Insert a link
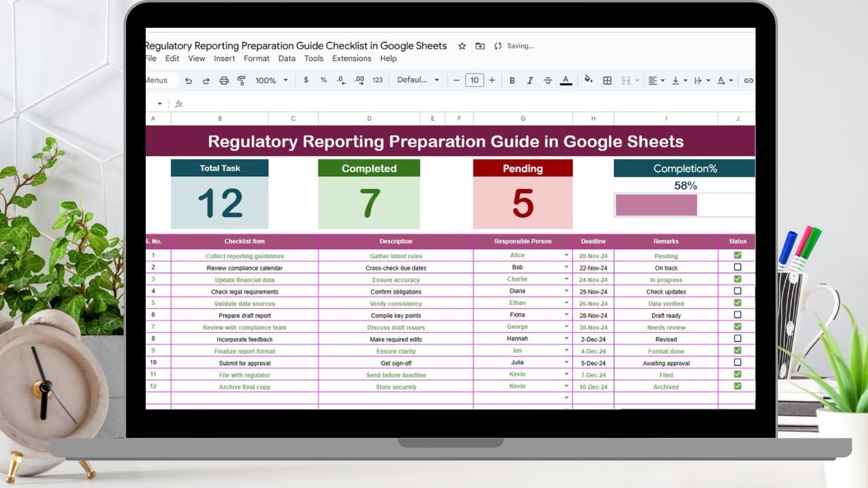Image resolution: width=868 pixels, height=488 pixels. pyautogui.click(x=749, y=80)
